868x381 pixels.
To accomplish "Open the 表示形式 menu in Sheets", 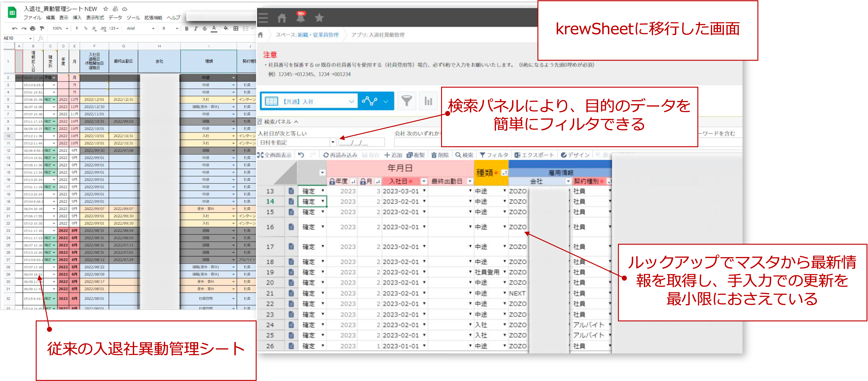I will pyautogui.click(x=95, y=18).
